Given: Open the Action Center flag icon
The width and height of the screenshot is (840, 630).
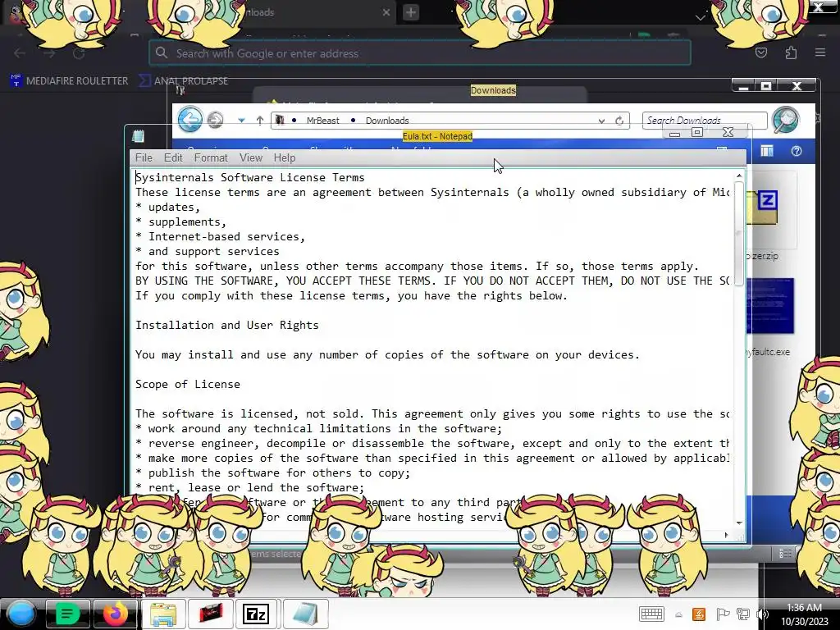Looking at the screenshot, I should coord(722,614).
